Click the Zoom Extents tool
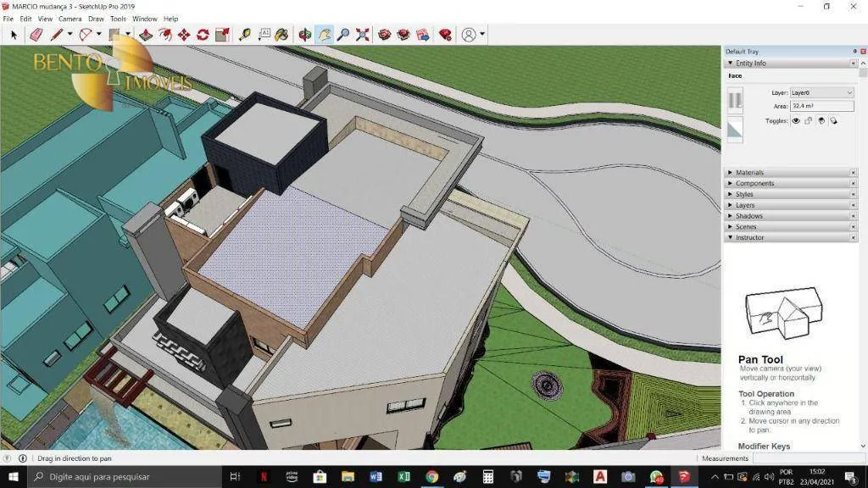 pos(363,35)
